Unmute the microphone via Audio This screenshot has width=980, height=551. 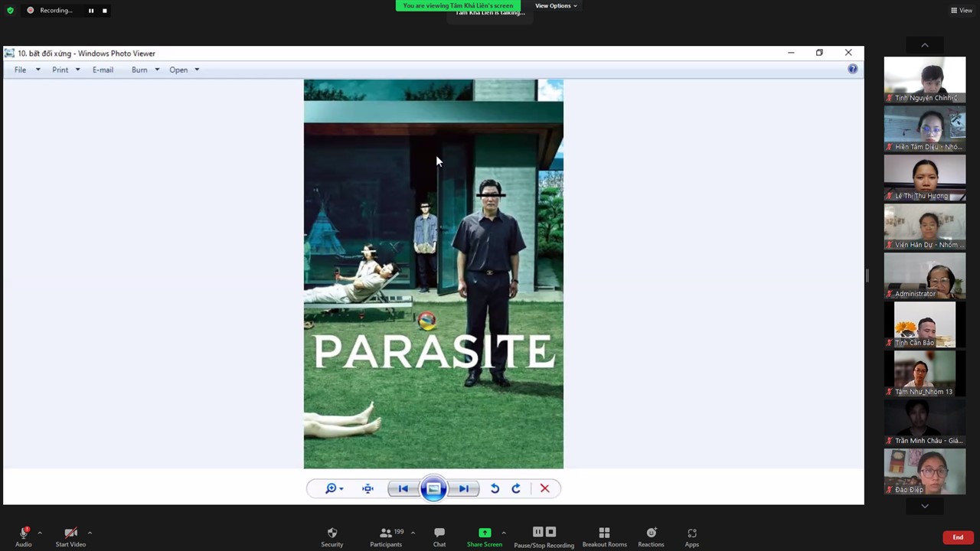tap(24, 536)
